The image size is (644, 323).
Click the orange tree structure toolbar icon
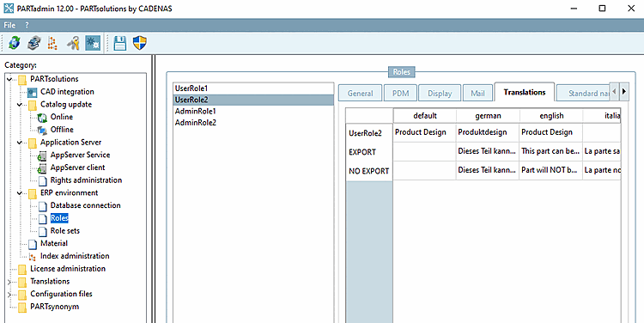click(x=52, y=43)
